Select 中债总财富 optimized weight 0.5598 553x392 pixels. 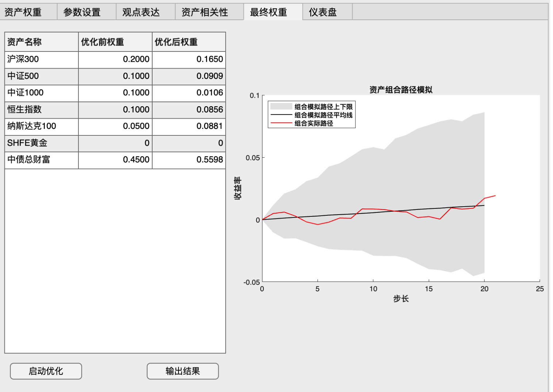(x=189, y=160)
